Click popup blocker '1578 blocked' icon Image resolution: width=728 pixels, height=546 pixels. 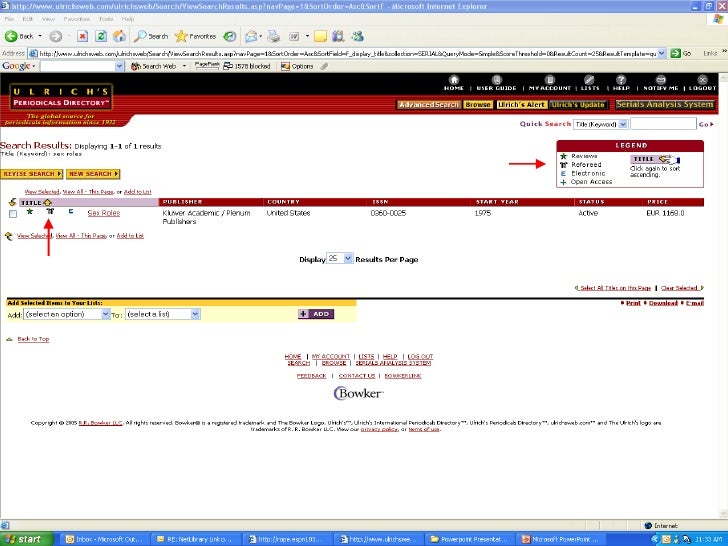pyautogui.click(x=228, y=66)
